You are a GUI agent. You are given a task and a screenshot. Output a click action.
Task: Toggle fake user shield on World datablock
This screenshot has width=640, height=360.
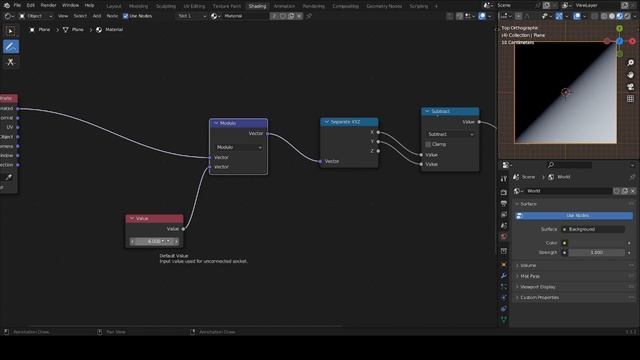(616, 191)
